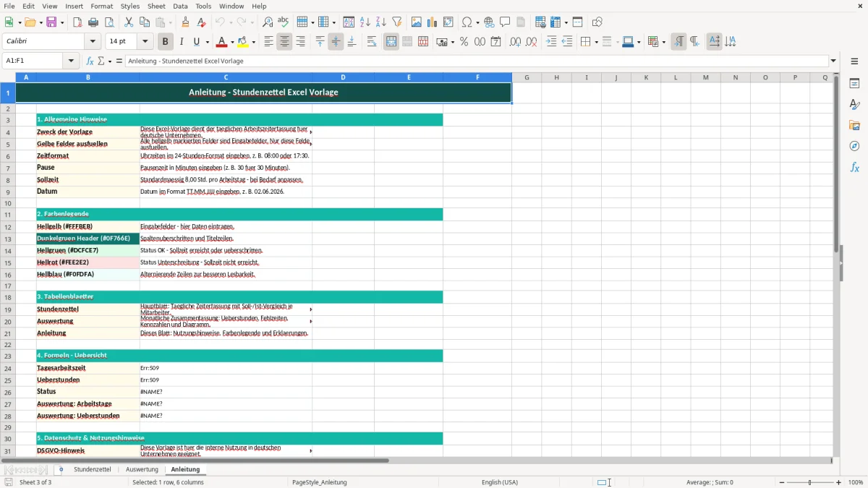Expand the Name Box dropdown
The width and height of the screenshot is (868, 488).
click(71, 61)
